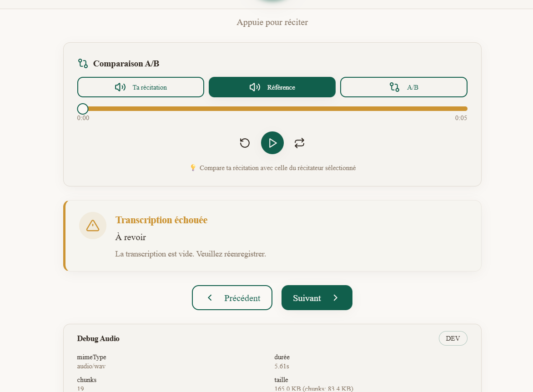533x392 pixels.
Task: Click the 0:05 duration label
Action: click(461, 118)
